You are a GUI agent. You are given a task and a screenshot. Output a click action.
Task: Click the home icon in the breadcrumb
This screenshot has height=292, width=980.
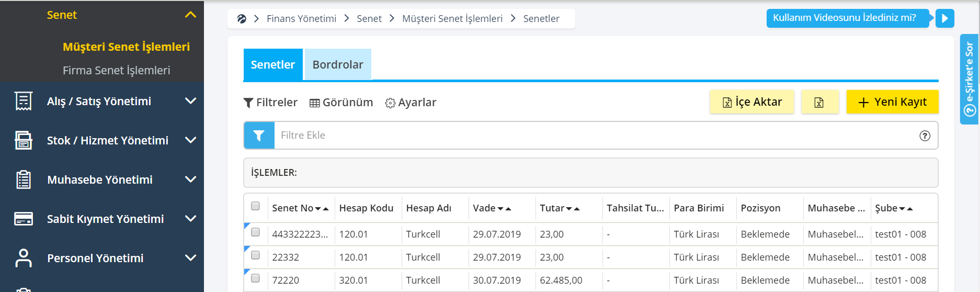[x=242, y=19]
